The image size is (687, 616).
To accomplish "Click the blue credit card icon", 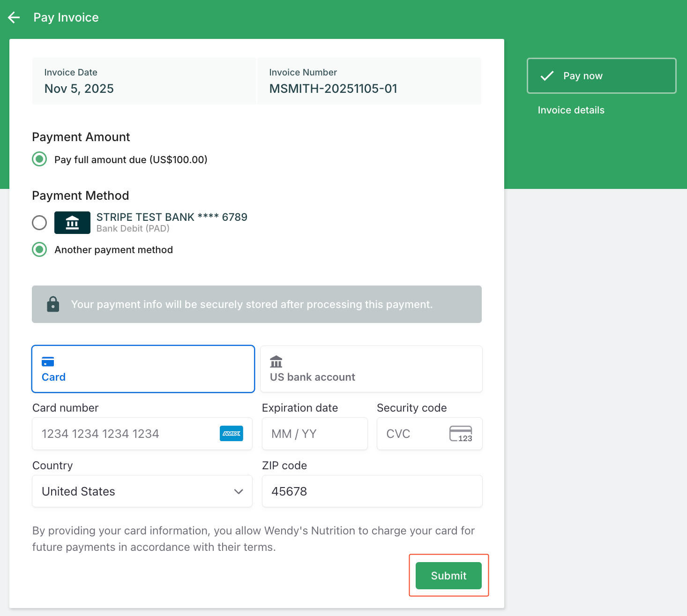I will 48,361.
